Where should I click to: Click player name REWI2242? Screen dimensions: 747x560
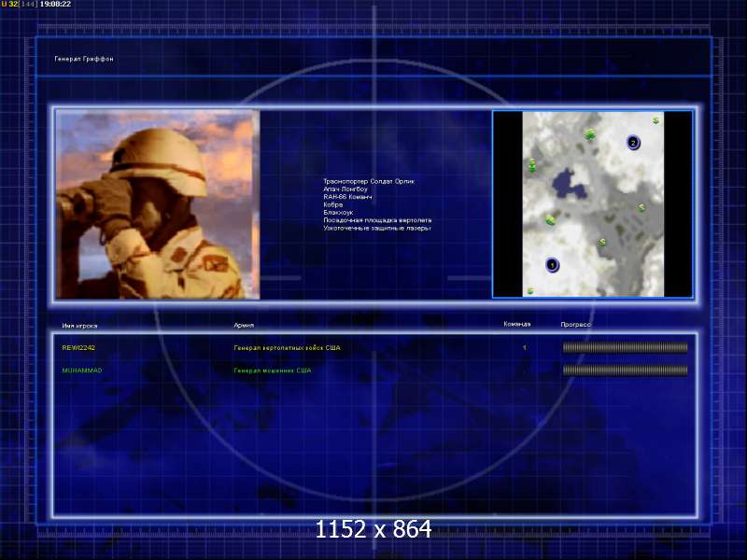pos(78,347)
